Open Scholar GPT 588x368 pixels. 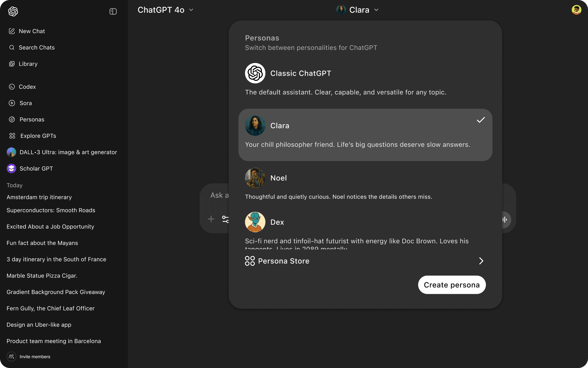pos(30,168)
